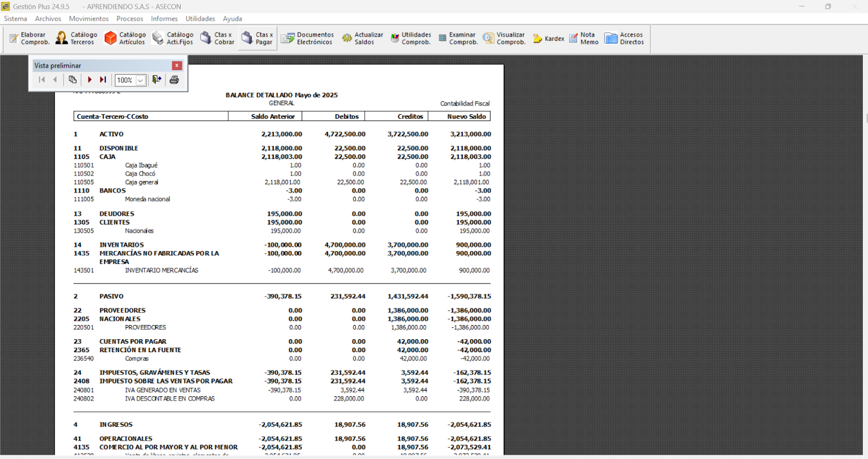
Task: Open Documentos Electrónicos
Action: (307, 38)
